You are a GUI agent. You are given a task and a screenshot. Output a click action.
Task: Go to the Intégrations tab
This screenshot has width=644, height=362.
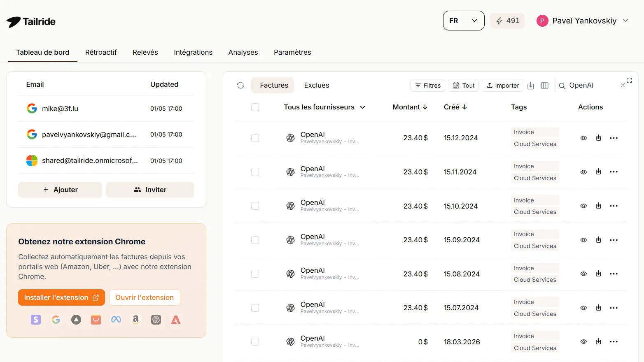click(x=193, y=52)
